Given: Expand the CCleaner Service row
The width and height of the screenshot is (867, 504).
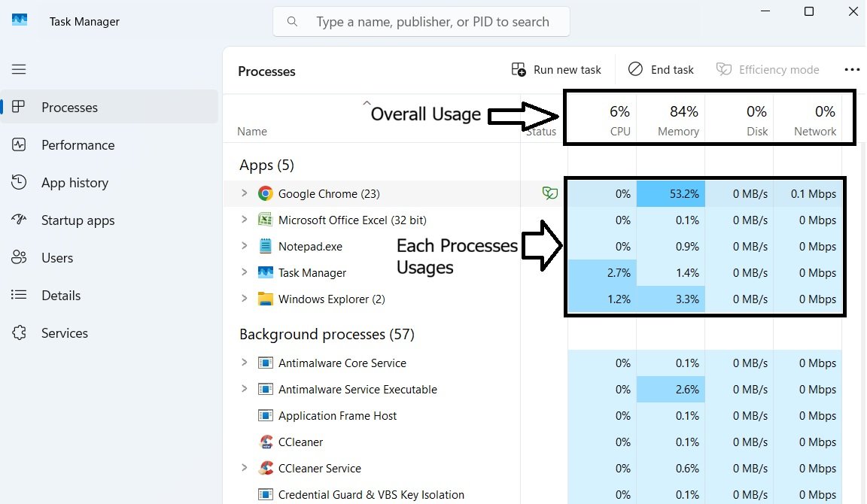Looking at the screenshot, I should tap(244, 468).
